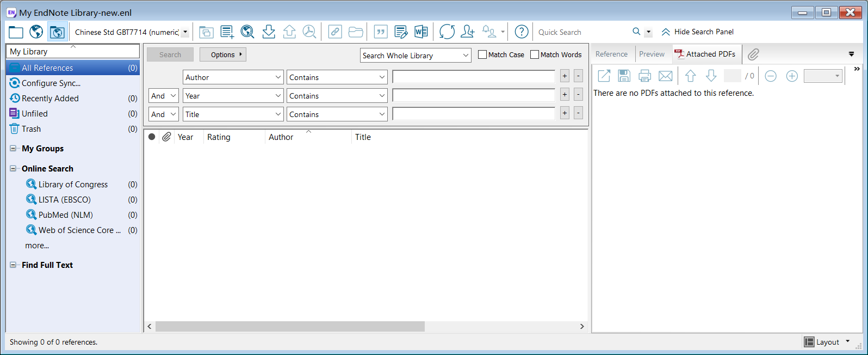The image size is (868, 355).
Task: Click the horizontal scrollbar in reference list
Action: (x=290, y=326)
